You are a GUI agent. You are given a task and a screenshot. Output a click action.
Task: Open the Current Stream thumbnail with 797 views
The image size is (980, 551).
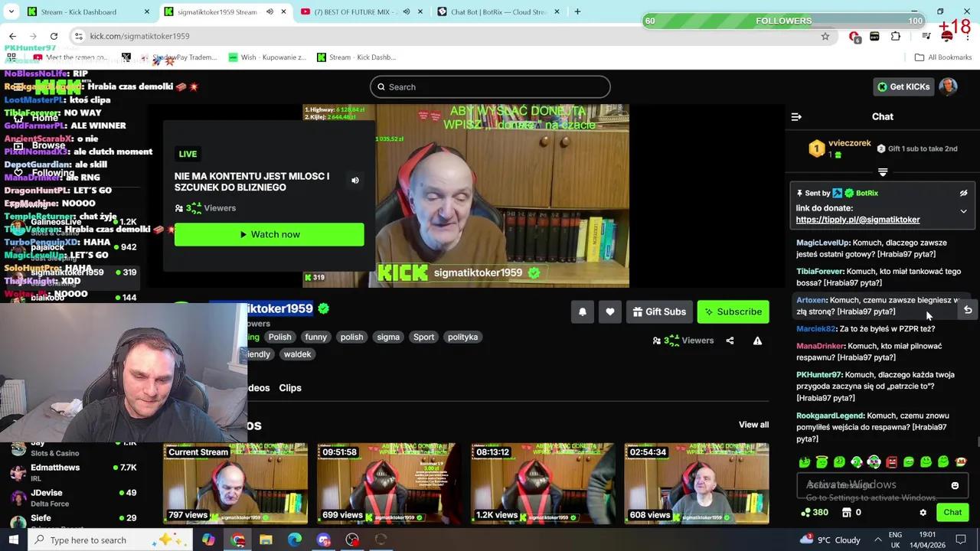(x=235, y=484)
